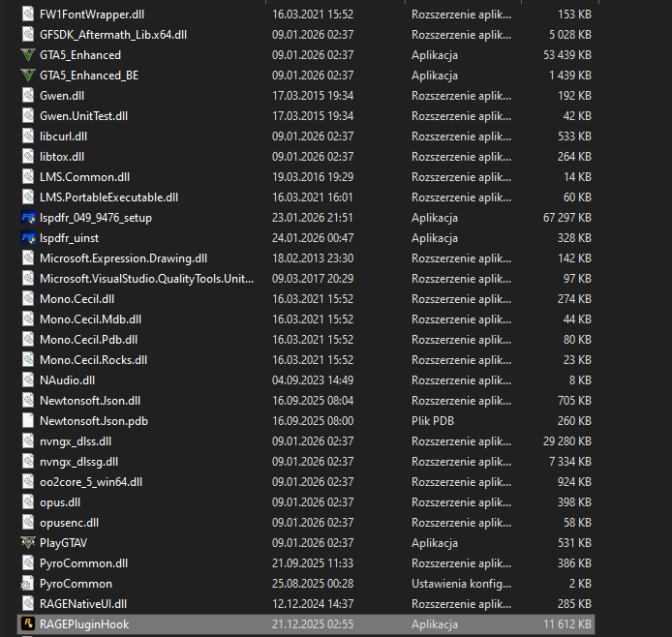Select file name opusenc.dll

69,523
